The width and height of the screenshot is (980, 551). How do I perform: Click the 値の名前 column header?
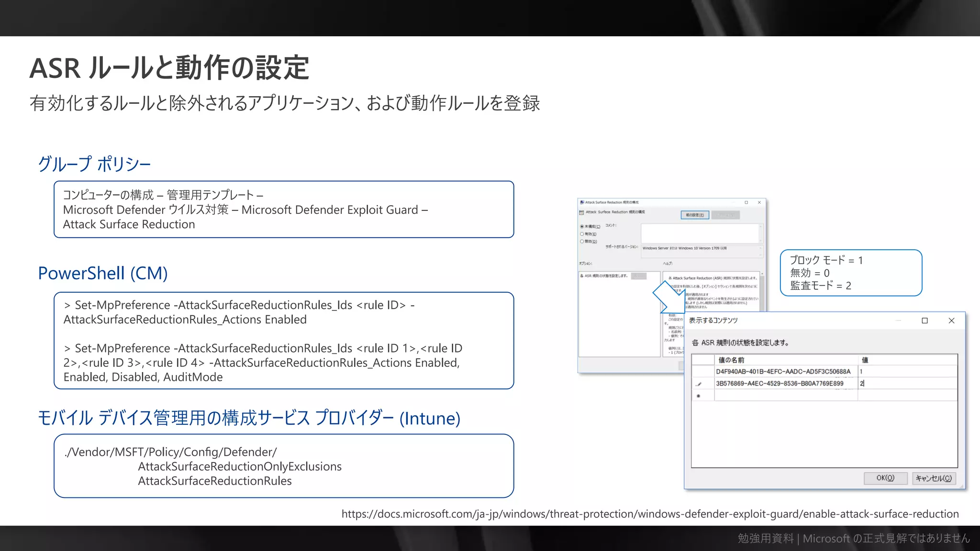tap(786, 360)
